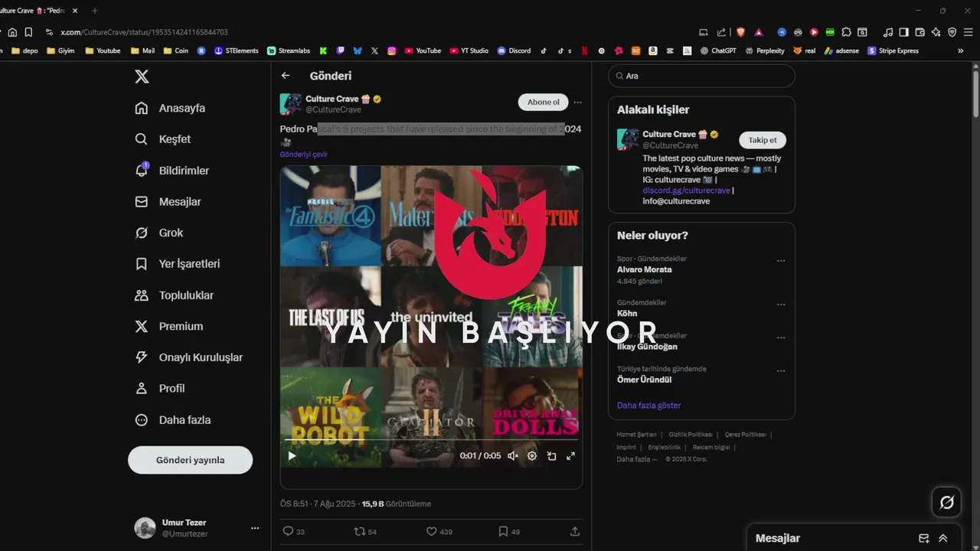The width and height of the screenshot is (980, 551).
Task: Expand Daha fazla menu
Action: coord(172,420)
